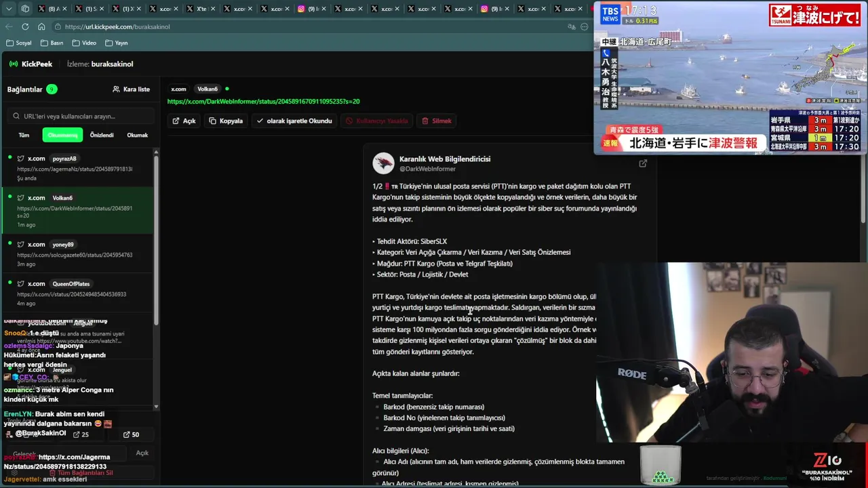Click the streamer webcam overlay
This screenshot has height=488, width=868.
732,352
